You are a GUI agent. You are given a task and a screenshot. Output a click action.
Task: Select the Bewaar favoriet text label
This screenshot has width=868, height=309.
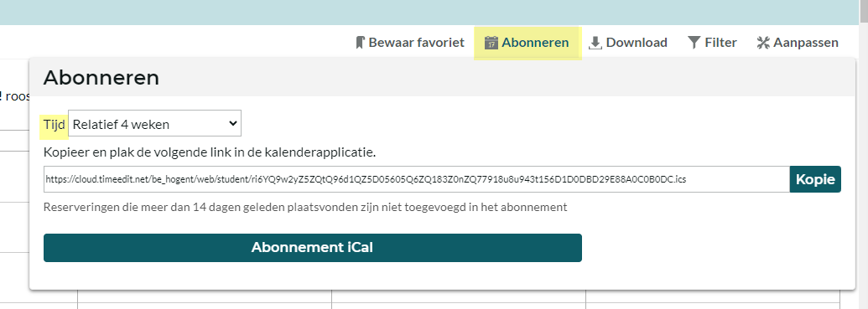(x=416, y=43)
